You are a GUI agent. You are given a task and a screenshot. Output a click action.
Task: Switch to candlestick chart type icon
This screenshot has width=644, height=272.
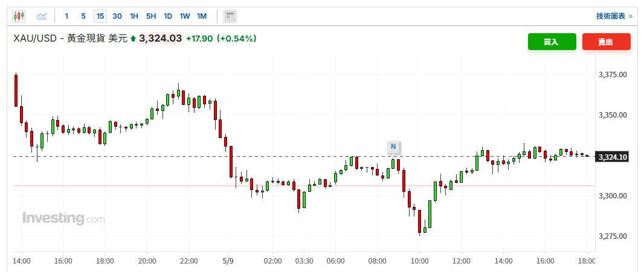click(19, 16)
